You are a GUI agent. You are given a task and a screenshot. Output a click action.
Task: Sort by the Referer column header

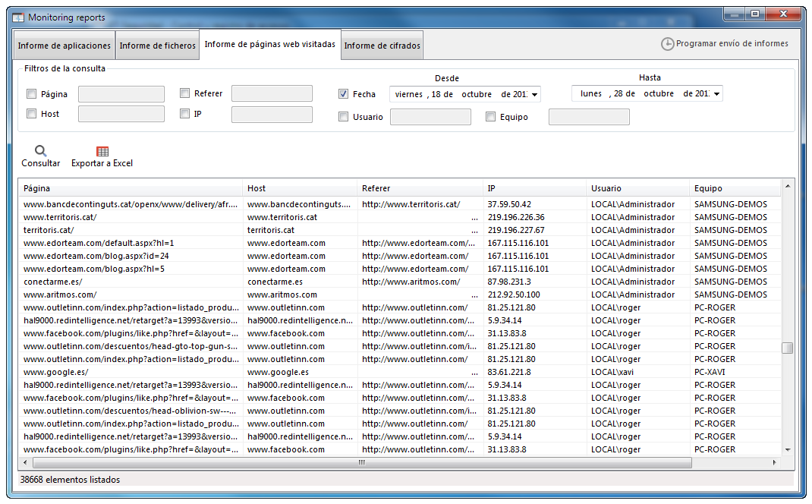coord(420,188)
